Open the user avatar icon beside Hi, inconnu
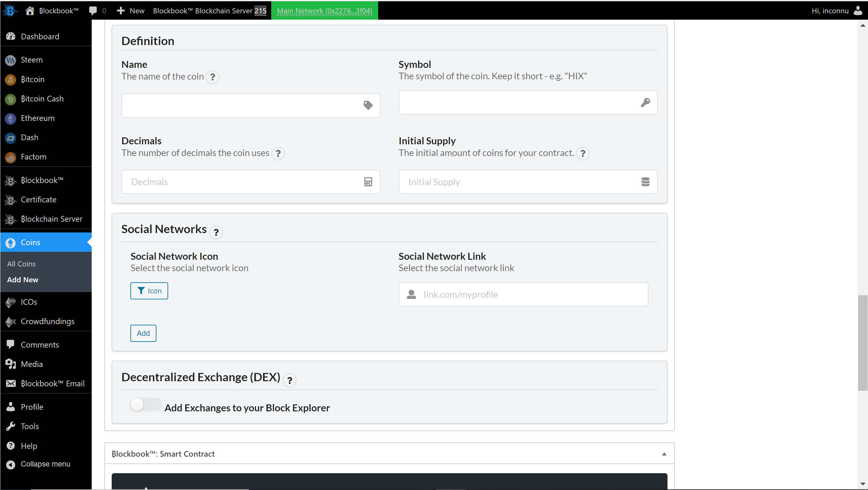 click(858, 10)
